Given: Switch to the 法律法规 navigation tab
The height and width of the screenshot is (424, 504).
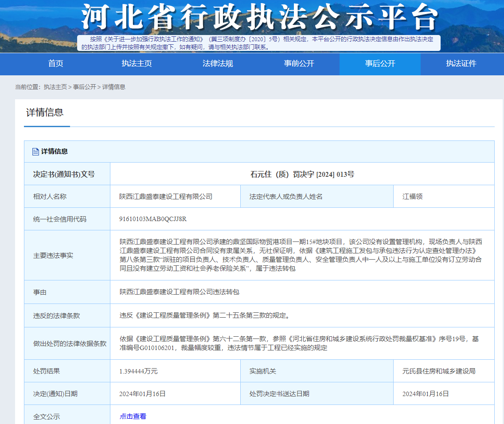Looking at the screenshot, I should 218,64.
